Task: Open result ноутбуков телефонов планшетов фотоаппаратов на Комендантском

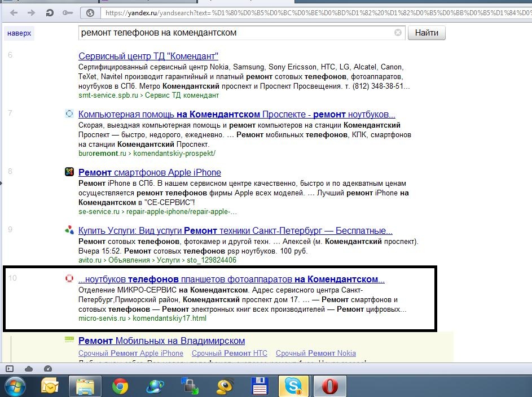Action: pyautogui.click(x=231, y=280)
